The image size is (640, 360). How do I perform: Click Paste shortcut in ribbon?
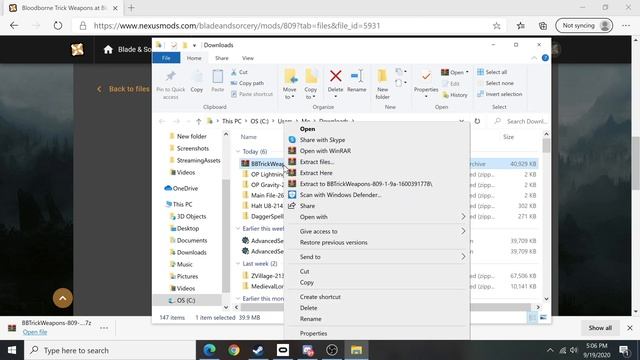coord(251,94)
